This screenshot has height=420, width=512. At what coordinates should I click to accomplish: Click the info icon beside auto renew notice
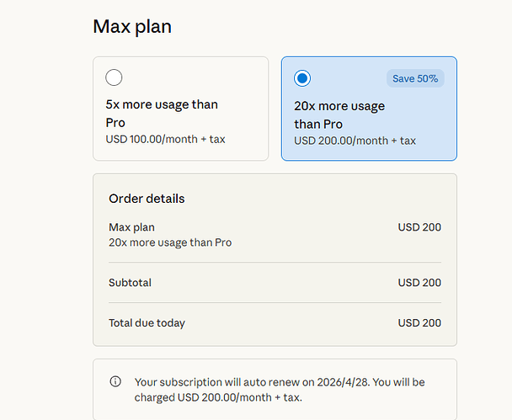click(115, 381)
